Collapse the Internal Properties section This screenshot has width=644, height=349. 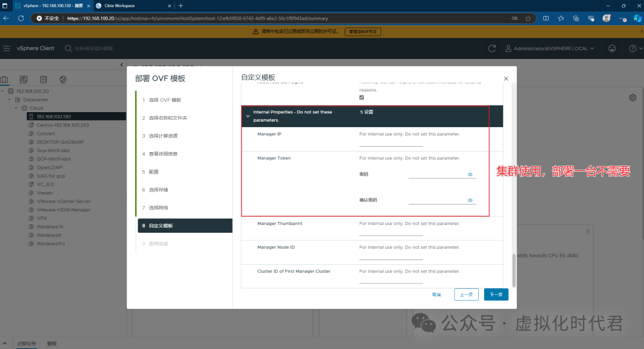(247, 116)
